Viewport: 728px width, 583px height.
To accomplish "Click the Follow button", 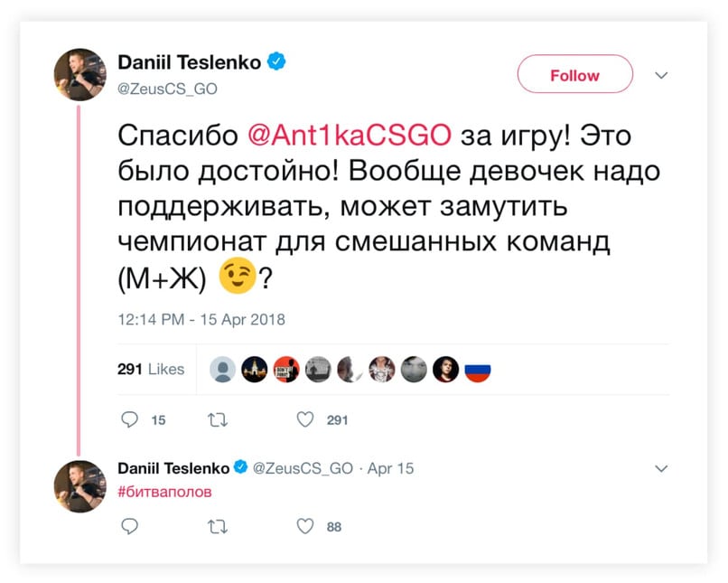I will (574, 74).
